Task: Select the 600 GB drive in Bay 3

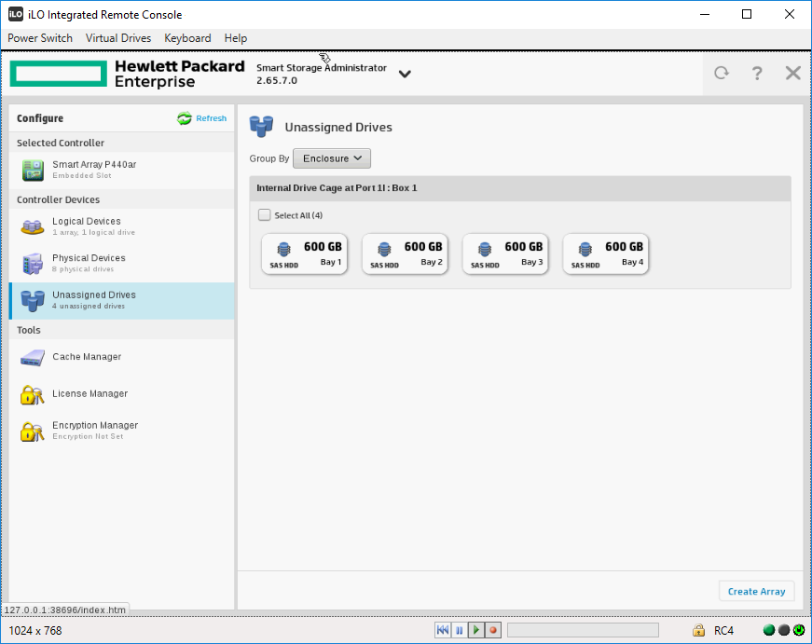Action: tap(505, 253)
